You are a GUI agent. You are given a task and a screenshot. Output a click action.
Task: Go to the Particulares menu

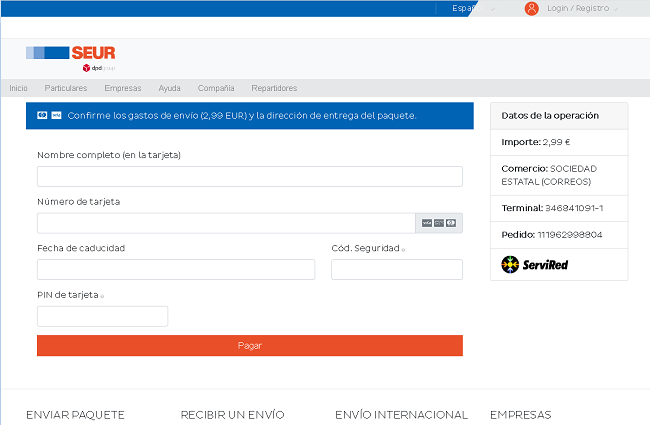click(x=66, y=88)
